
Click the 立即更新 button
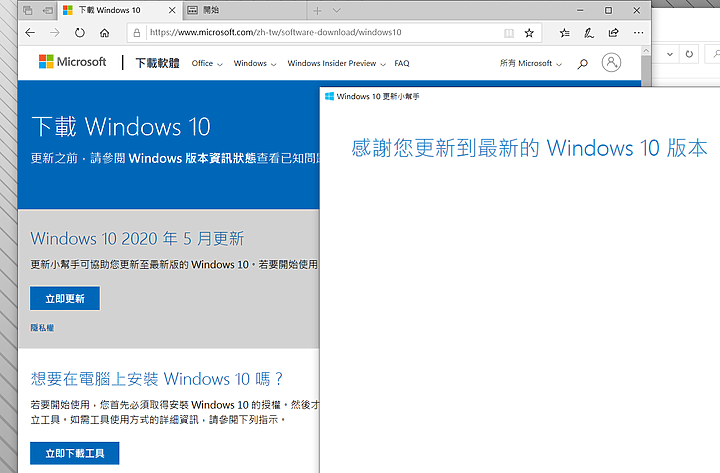click(65, 298)
